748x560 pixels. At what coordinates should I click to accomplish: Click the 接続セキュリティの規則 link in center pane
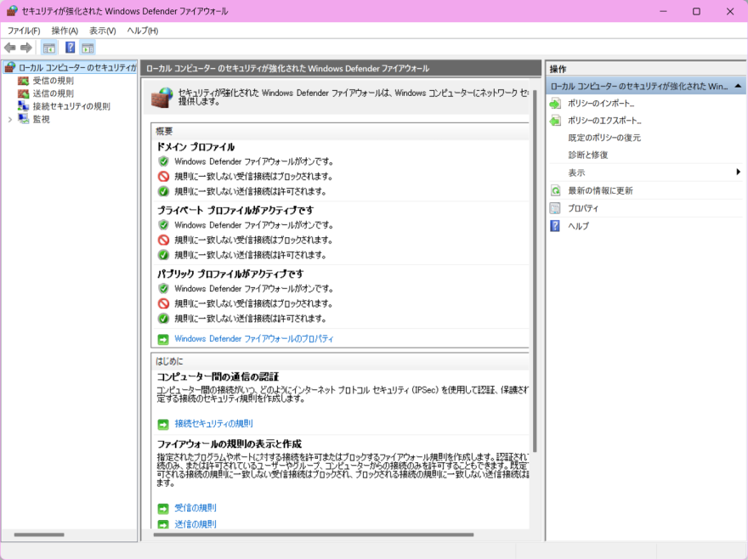click(213, 423)
